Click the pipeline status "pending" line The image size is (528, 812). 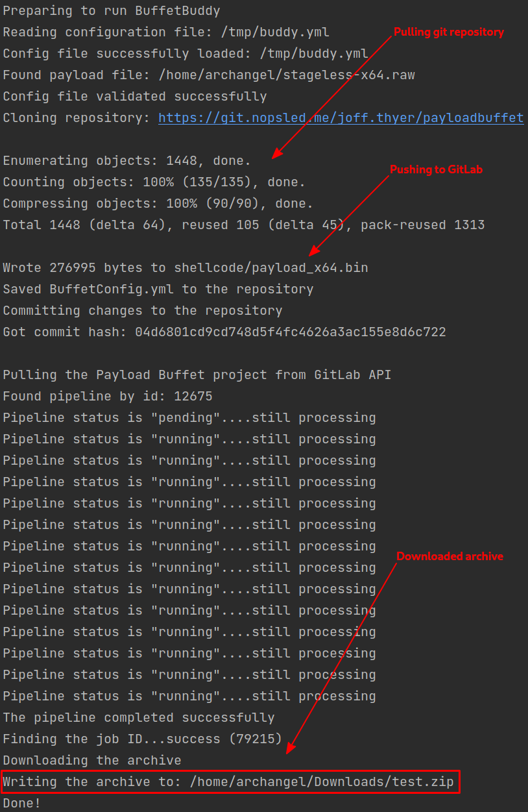point(189,417)
